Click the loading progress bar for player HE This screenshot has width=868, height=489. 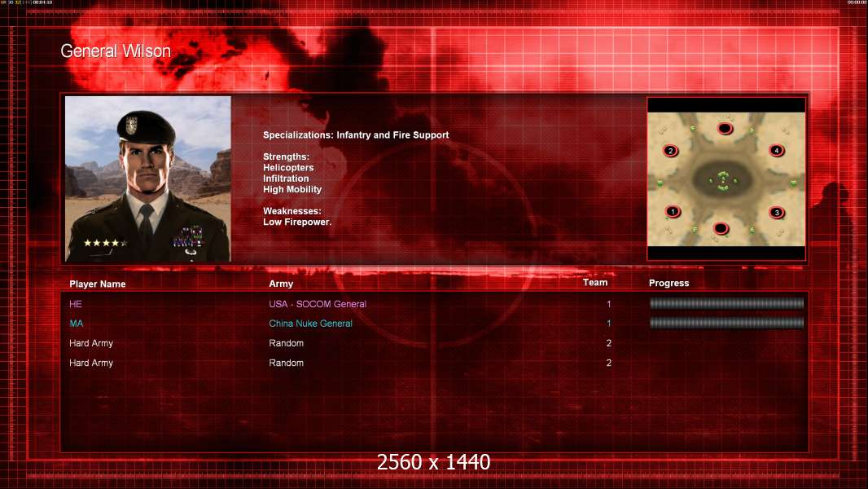(x=726, y=303)
